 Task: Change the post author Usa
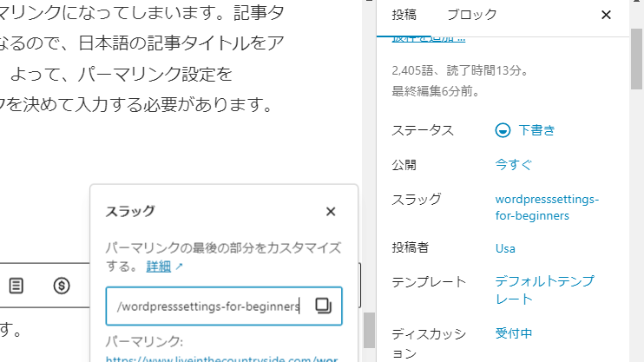click(505, 248)
